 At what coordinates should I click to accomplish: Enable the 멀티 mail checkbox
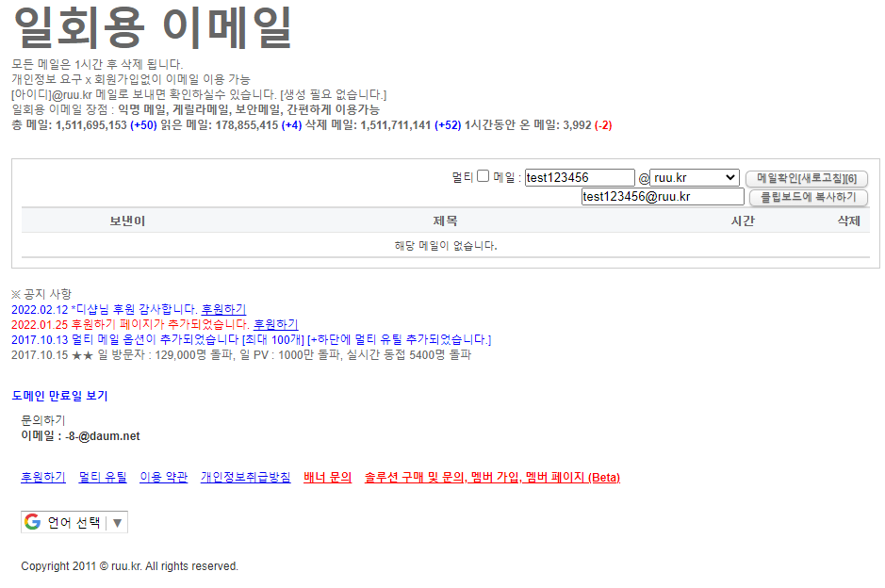point(483,176)
